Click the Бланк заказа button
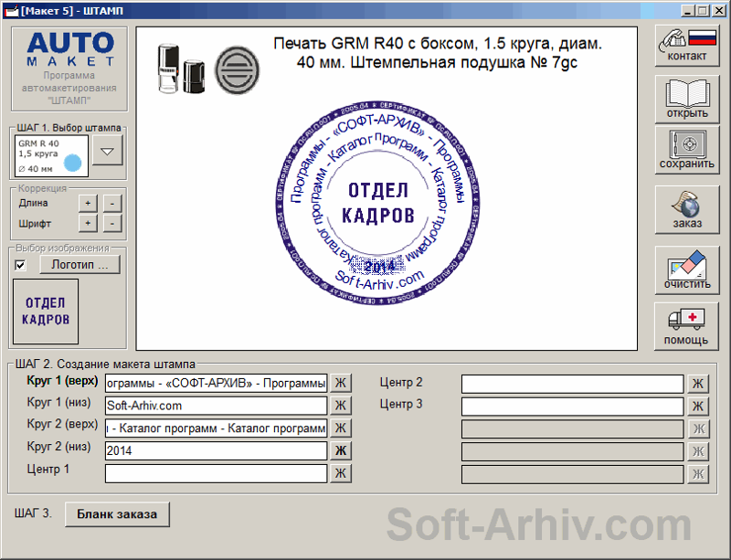Viewport: 731px width, 560px height. pos(117,514)
